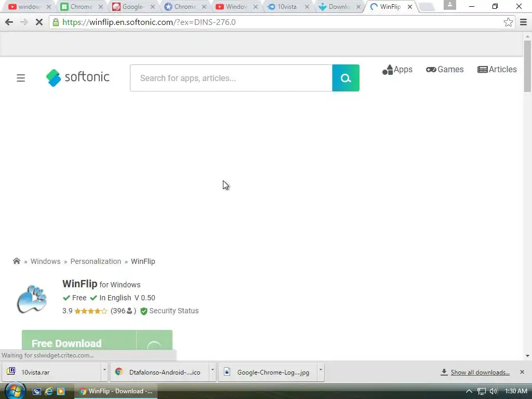Click the 1:30 AM system clock
The height and width of the screenshot is (399, 532).
click(x=516, y=391)
